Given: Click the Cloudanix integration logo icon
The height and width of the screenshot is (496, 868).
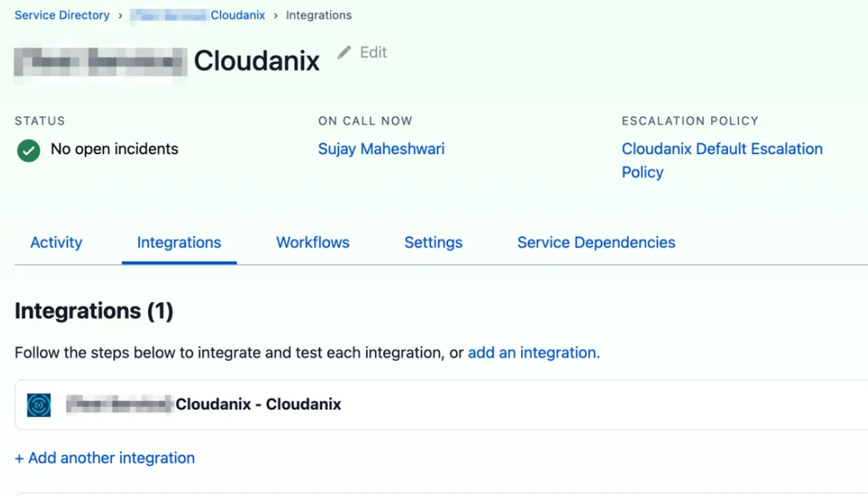Looking at the screenshot, I should (x=39, y=405).
